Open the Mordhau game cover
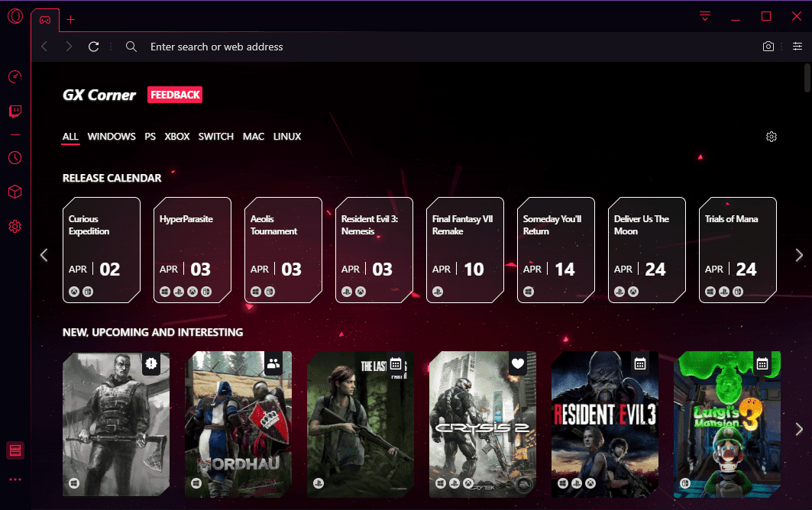This screenshot has width=812, height=510. coord(238,424)
